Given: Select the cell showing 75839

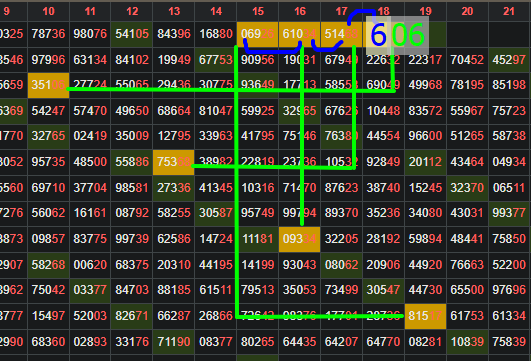Looking at the screenshot, I should 509,342.
